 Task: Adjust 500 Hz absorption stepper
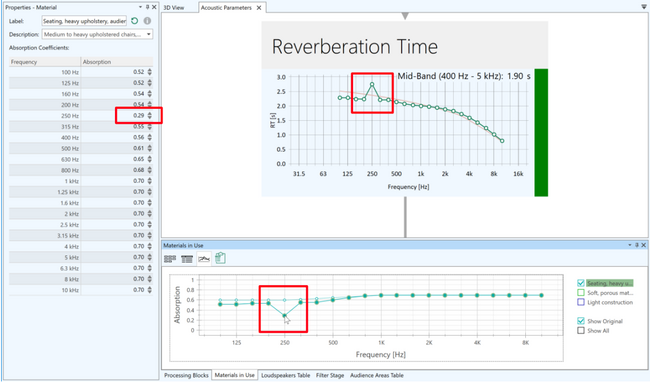click(149, 148)
